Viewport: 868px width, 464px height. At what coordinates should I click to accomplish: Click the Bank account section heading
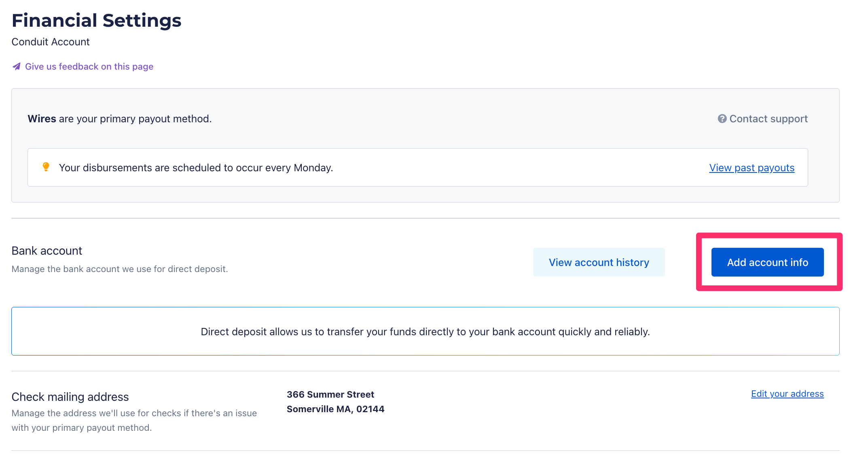pyautogui.click(x=47, y=251)
